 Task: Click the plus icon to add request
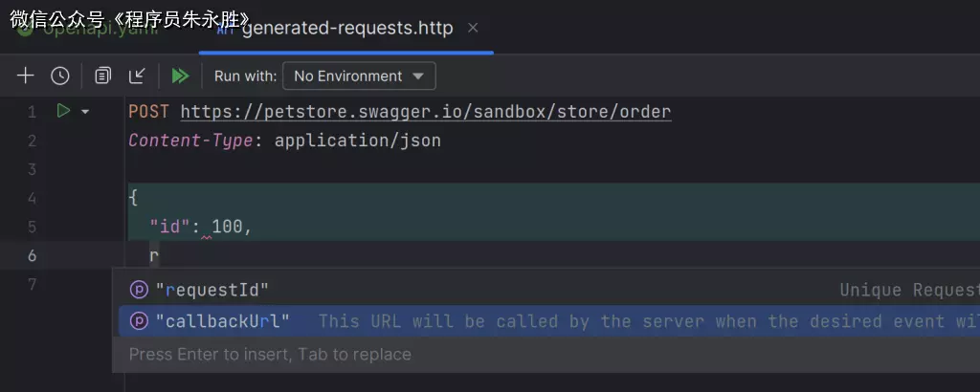click(26, 76)
